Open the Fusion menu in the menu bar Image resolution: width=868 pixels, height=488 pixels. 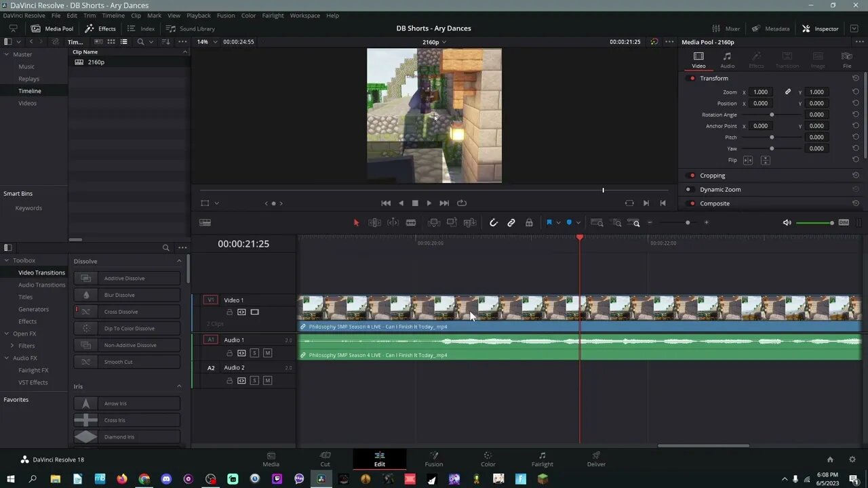[226, 16]
